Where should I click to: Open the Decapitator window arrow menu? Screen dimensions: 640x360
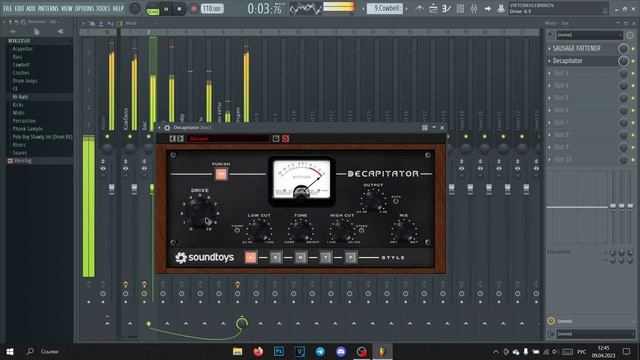tap(159, 128)
